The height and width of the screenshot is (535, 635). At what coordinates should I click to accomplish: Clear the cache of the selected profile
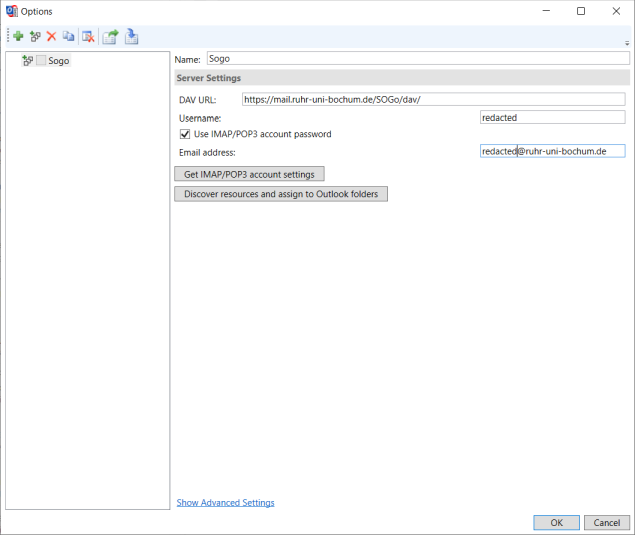click(x=88, y=36)
